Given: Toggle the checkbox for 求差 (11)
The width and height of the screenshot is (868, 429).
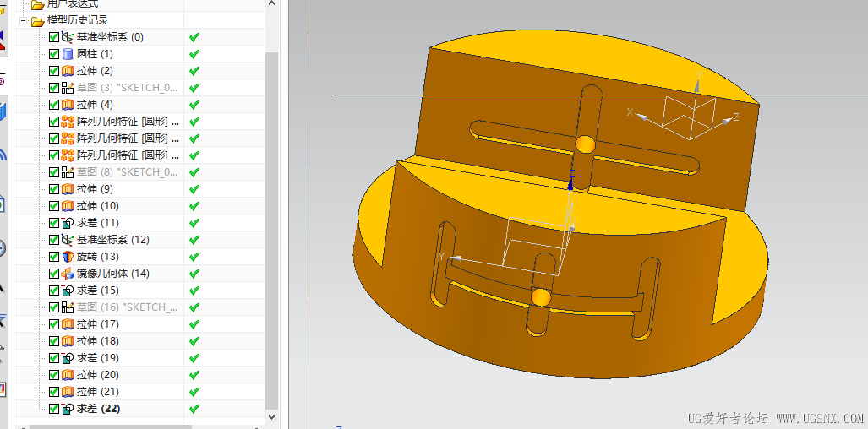Looking at the screenshot, I should click(54, 223).
